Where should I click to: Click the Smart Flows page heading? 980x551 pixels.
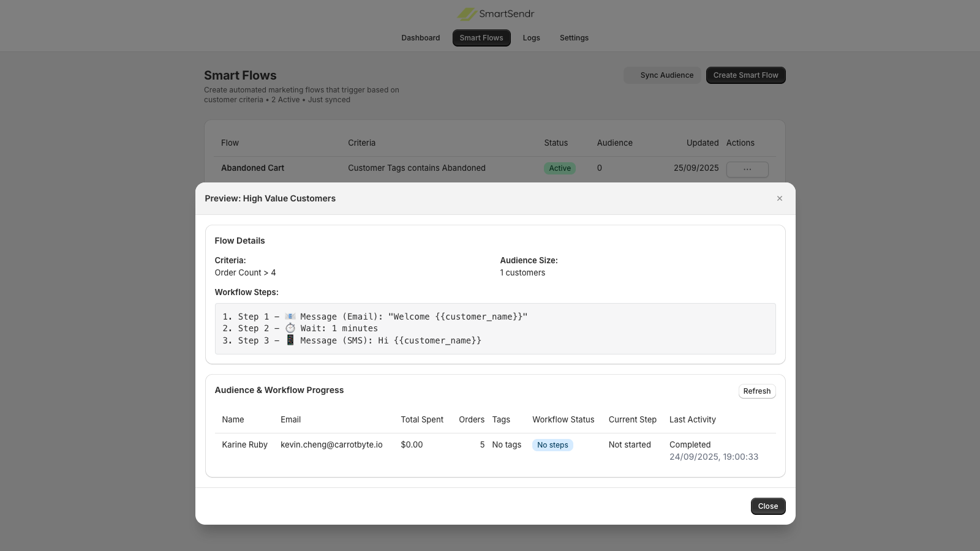click(240, 75)
